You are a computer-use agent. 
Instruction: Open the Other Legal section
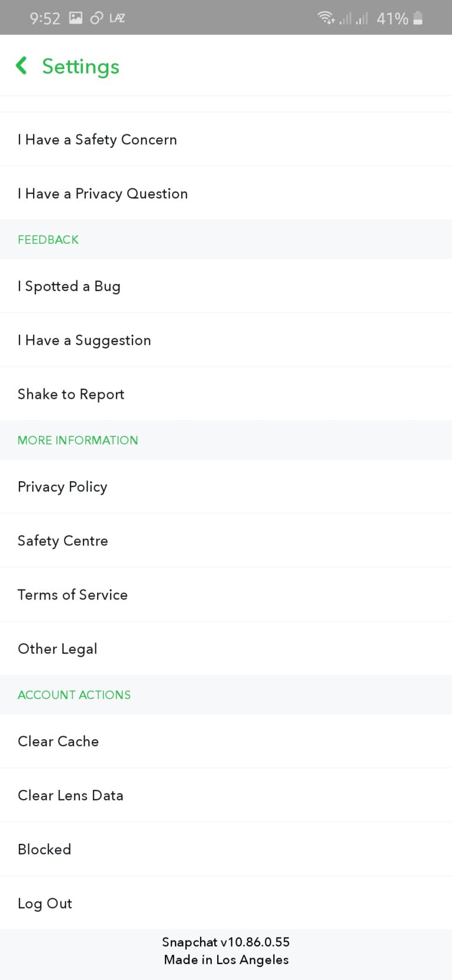click(57, 648)
